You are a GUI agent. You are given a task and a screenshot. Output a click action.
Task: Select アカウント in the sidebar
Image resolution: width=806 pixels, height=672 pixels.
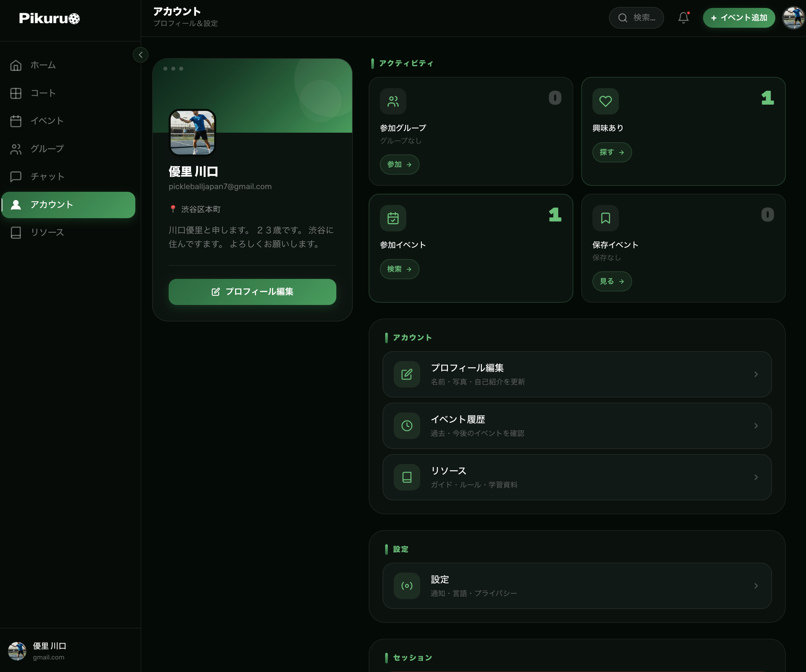68,205
